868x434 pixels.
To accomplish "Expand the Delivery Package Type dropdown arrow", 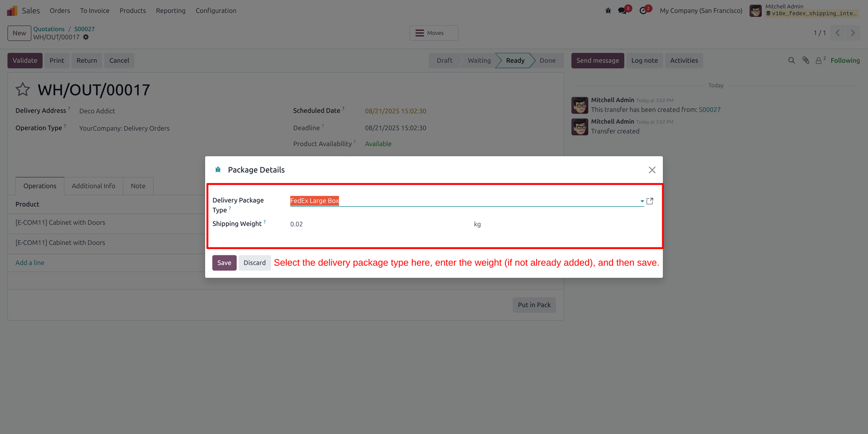I will 642,201.
